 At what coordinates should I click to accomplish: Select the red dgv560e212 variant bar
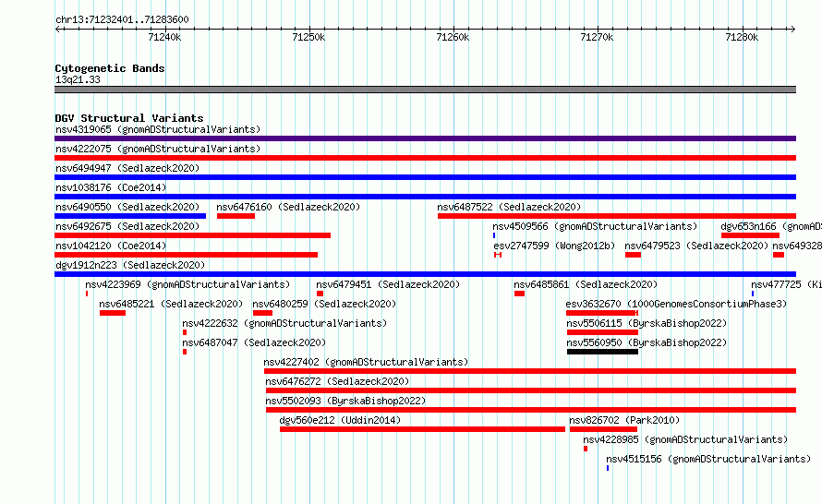[x=422, y=429]
